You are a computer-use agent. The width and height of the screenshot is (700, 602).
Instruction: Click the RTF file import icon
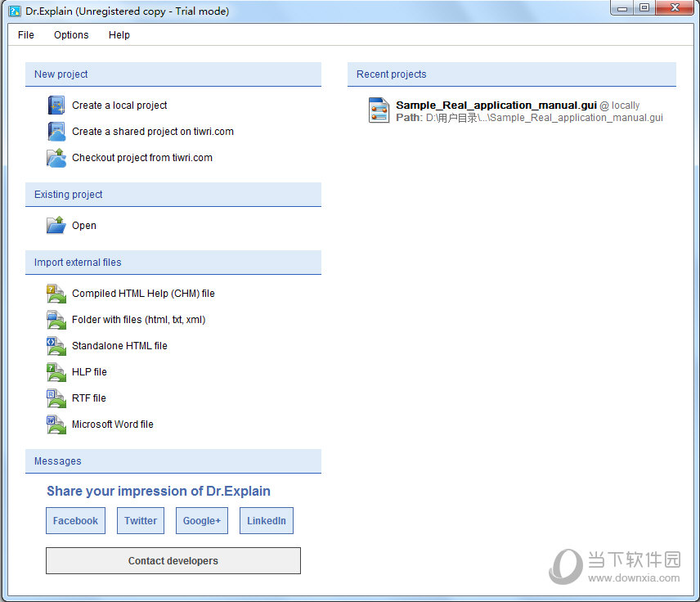click(x=56, y=398)
